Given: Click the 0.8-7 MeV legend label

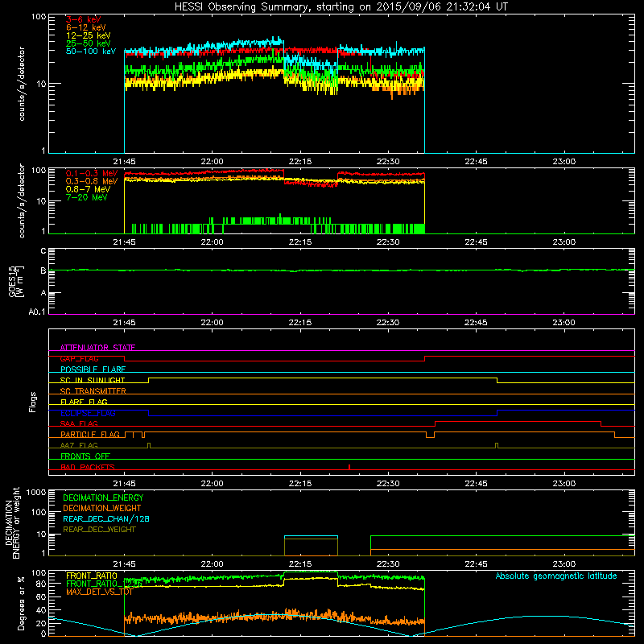Looking at the screenshot, I should 89,189.
